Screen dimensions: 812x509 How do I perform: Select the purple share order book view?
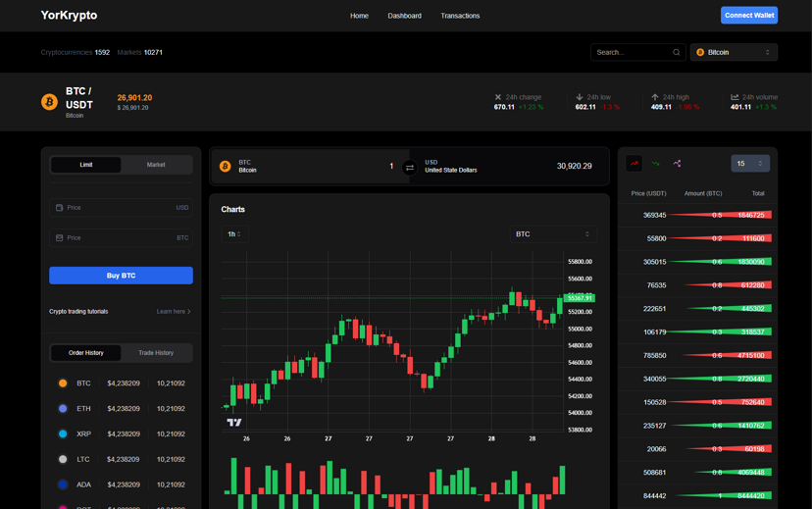(x=677, y=164)
